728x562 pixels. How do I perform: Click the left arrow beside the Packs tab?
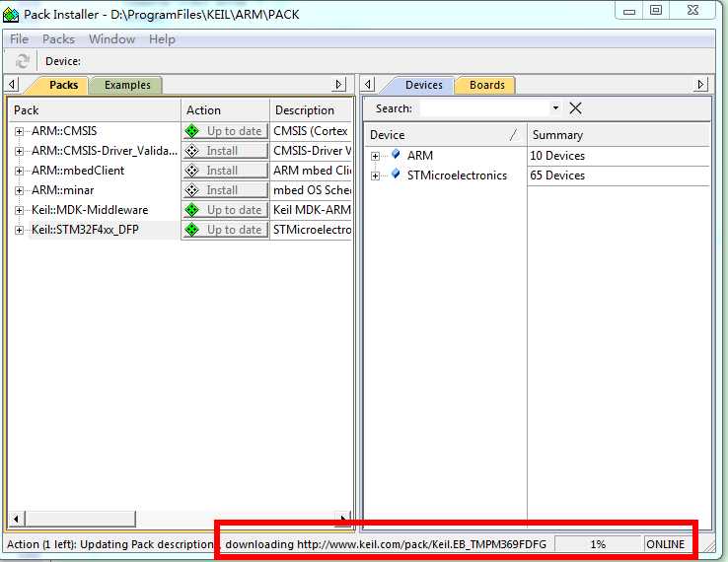[13, 85]
